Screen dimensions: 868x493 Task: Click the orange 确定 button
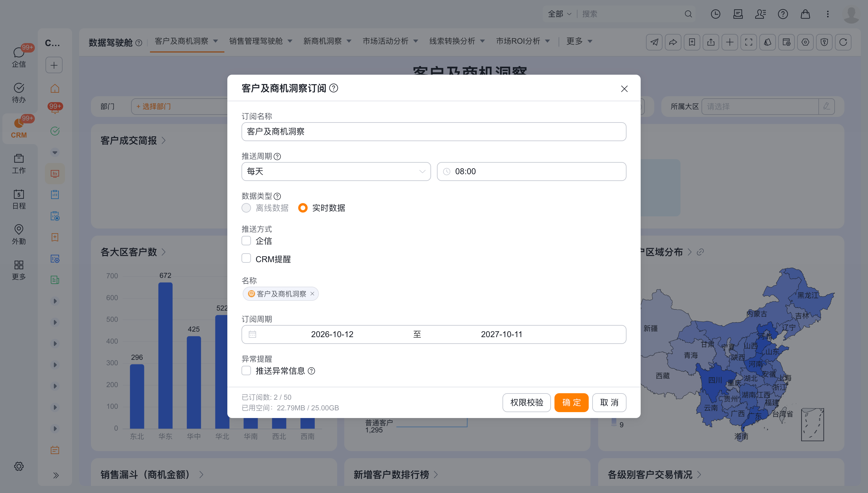[572, 403]
